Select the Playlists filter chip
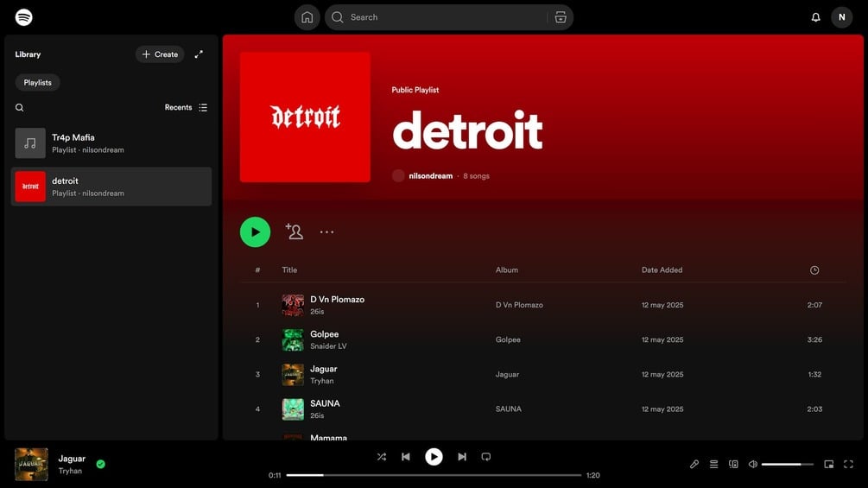868x488 pixels. click(x=38, y=82)
